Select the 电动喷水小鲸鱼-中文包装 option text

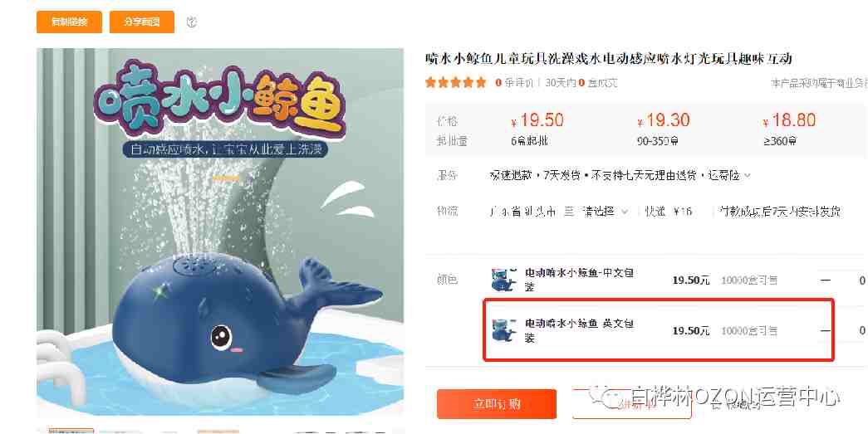point(579,280)
